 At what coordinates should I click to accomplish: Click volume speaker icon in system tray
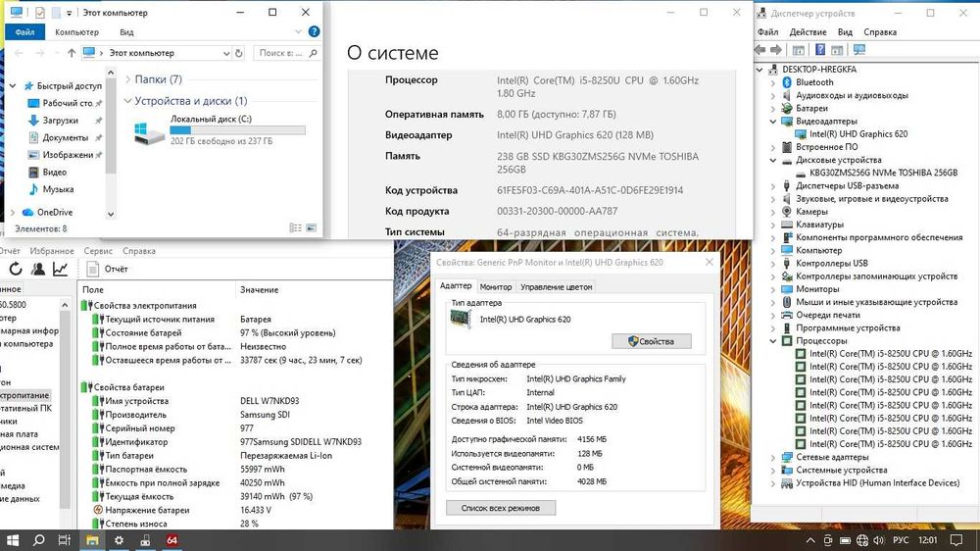click(x=879, y=540)
